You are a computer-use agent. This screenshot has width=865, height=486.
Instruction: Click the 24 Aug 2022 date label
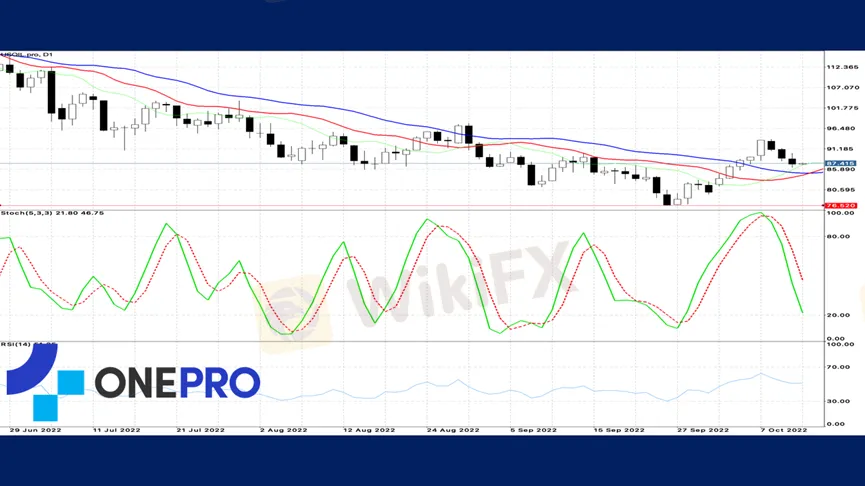pos(453,430)
